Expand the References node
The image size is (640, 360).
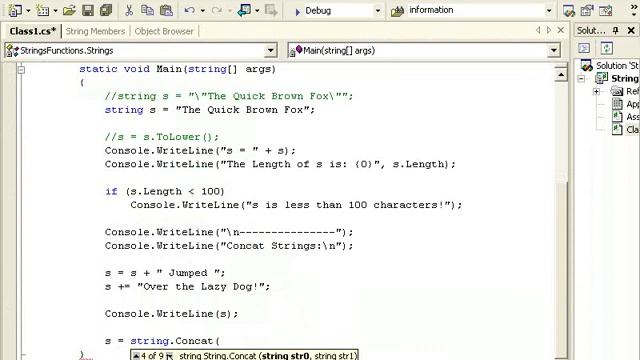(596, 91)
